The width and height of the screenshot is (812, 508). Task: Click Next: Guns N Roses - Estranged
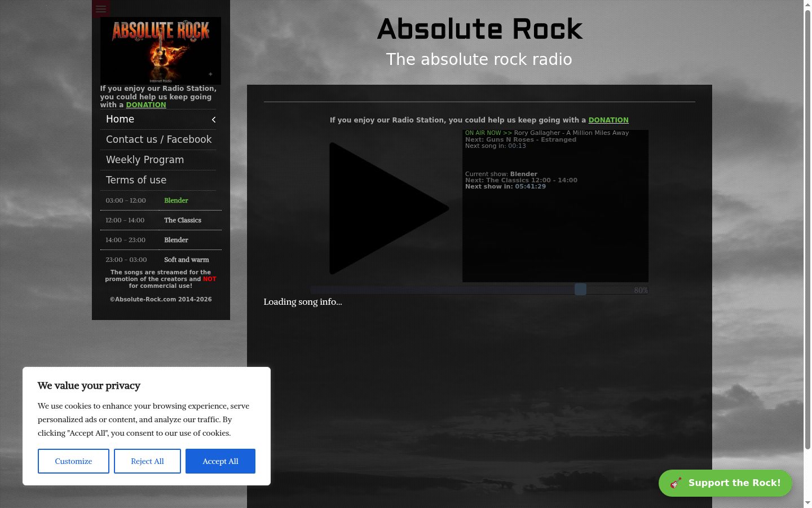tap(520, 139)
